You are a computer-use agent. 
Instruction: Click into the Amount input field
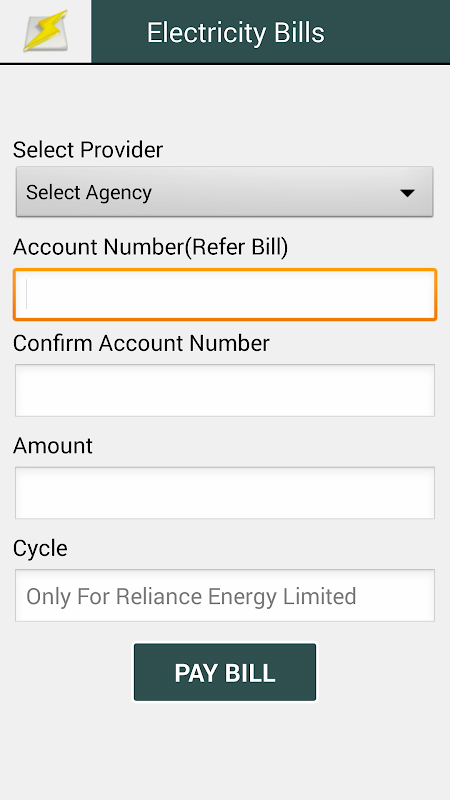click(x=225, y=493)
